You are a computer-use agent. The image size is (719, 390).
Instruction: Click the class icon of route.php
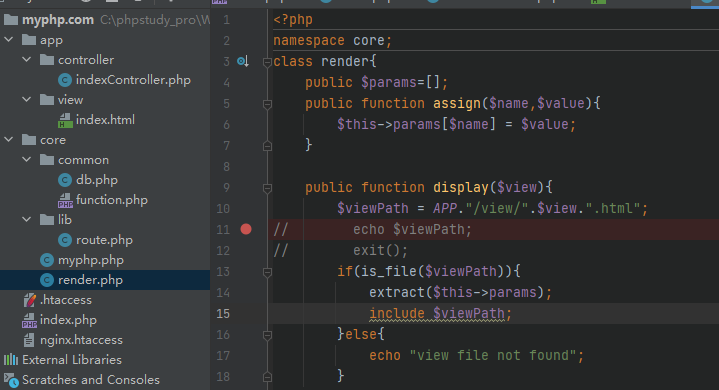click(x=65, y=240)
